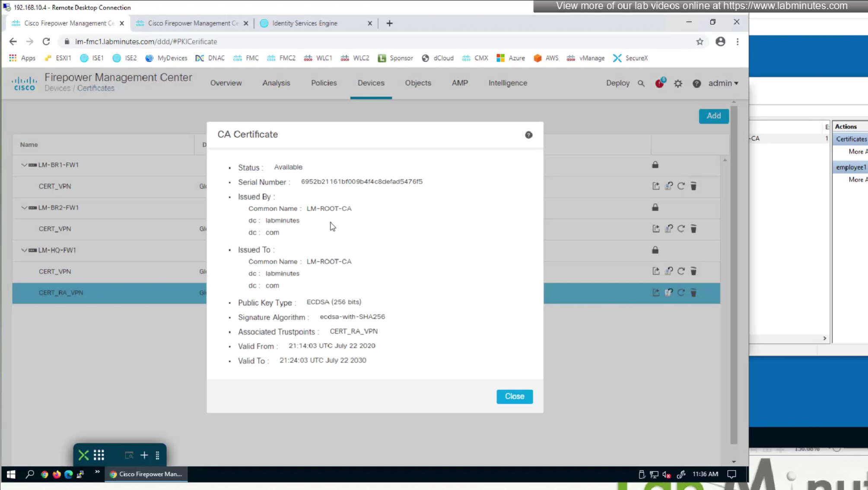Open the Windows Start menu
This screenshot has height=490, width=868.
(x=11, y=474)
